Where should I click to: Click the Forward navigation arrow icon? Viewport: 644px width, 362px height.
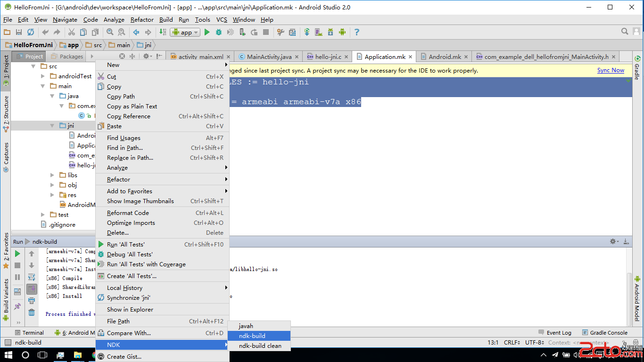pos(148,32)
